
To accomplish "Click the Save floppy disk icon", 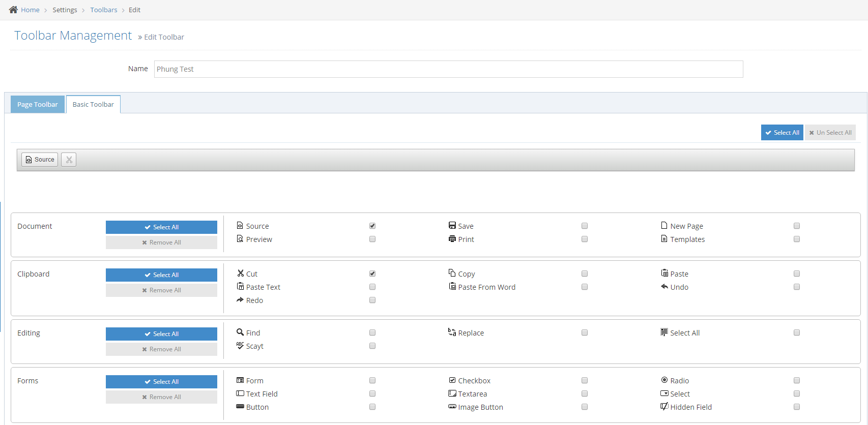I will pyautogui.click(x=452, y=225).
